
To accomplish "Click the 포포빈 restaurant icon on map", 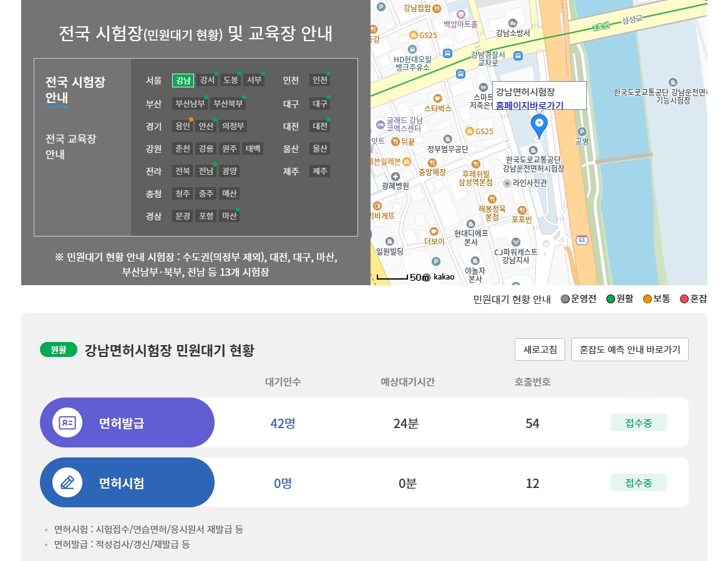I will (x=522, y=210).
